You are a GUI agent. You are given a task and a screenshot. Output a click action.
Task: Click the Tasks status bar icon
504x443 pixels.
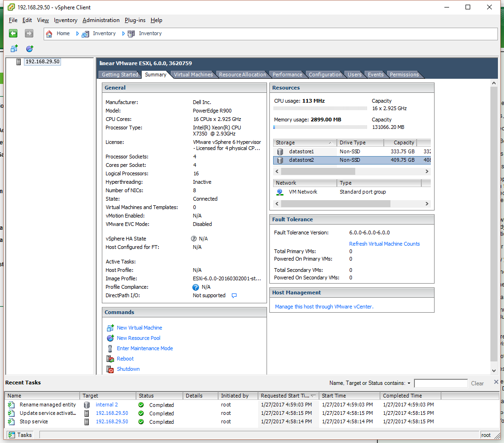[12, 435]
